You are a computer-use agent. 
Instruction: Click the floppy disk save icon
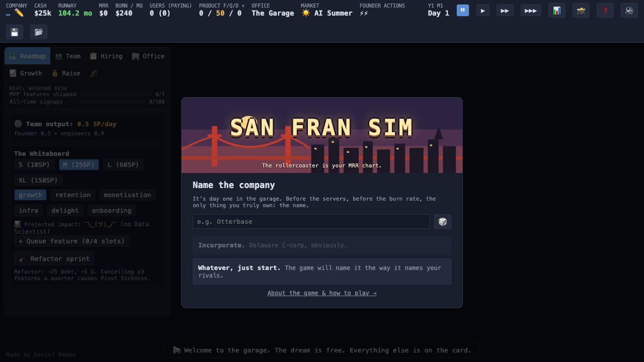point(15,32)
